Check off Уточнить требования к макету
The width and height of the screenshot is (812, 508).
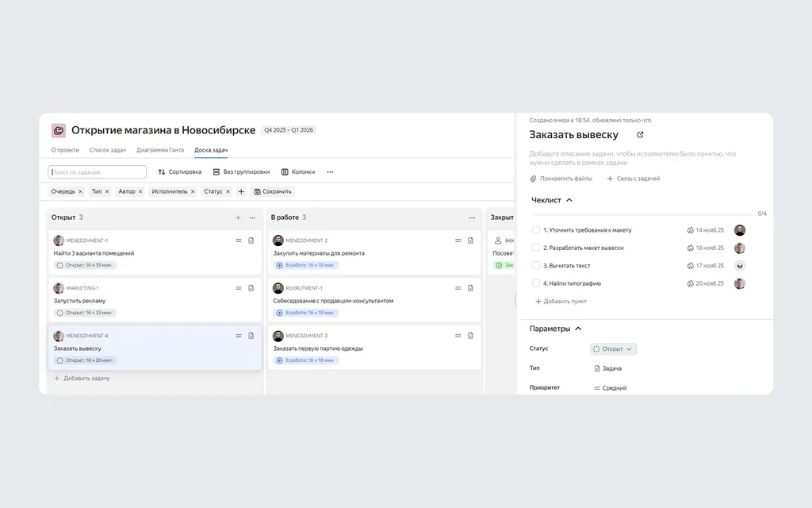536,229
